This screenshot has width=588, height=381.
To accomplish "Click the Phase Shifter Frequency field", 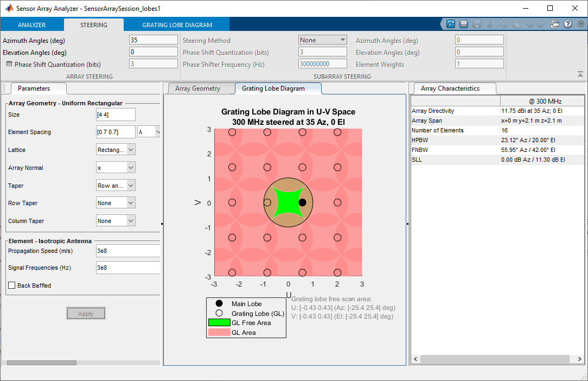I will point(323,64).
